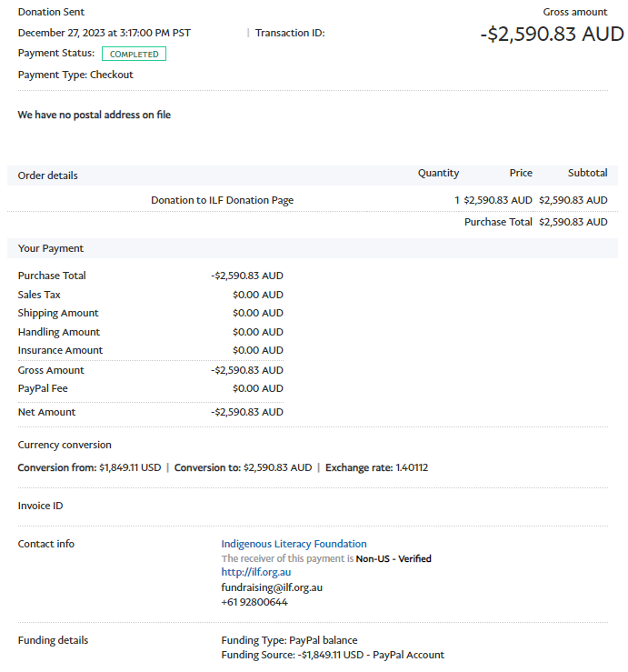628x672 pixels.
Task: Select the 'Non-US - Verified' receiver status text
Action: click(x=394, y=559)
